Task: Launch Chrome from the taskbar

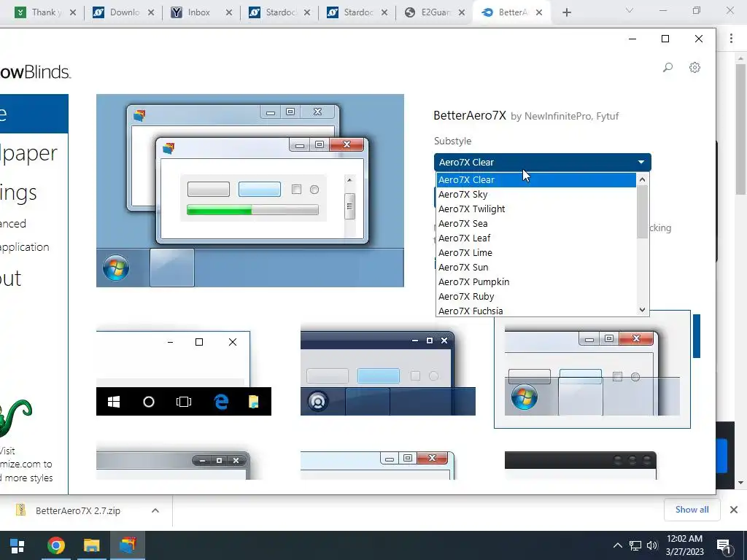Action: (x=55, y=545)
